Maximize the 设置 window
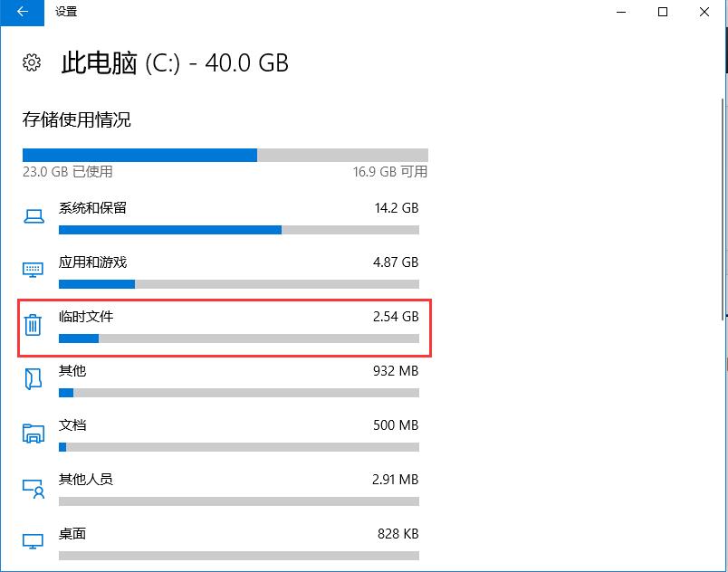728x572 pixels. tap(663, 12)
